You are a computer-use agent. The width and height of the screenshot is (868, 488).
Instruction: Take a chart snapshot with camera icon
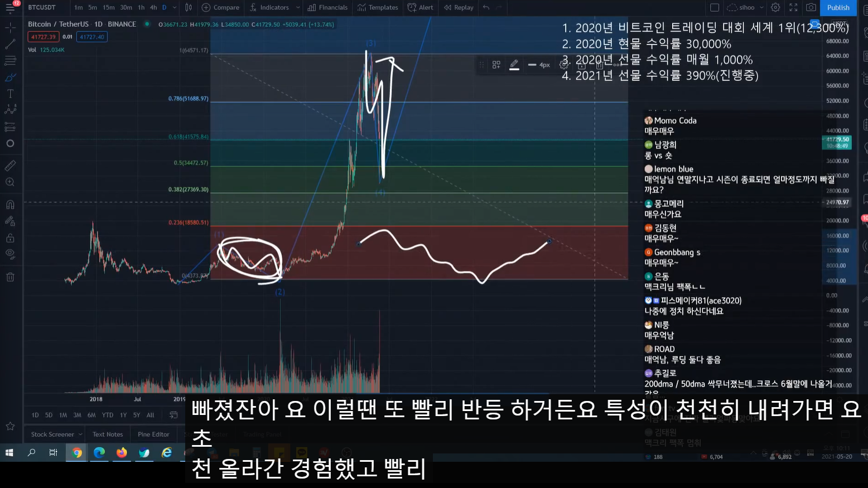click(x=811, y=8)
